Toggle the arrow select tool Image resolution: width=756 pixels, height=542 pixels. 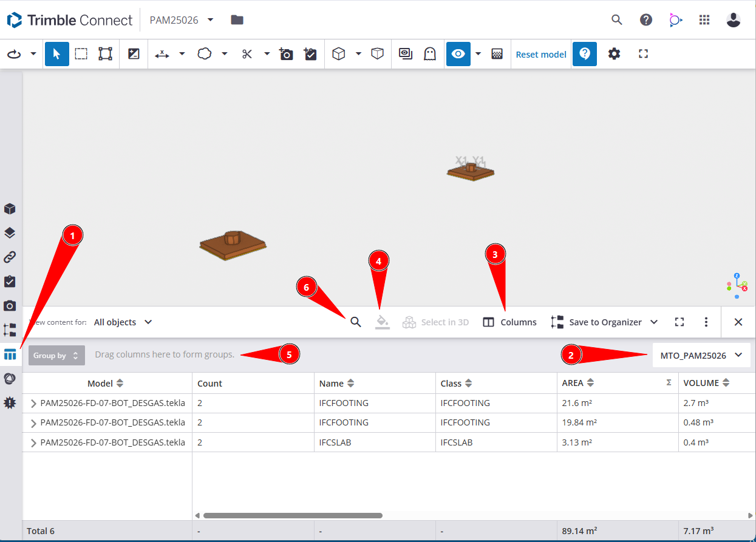(57, 54)
